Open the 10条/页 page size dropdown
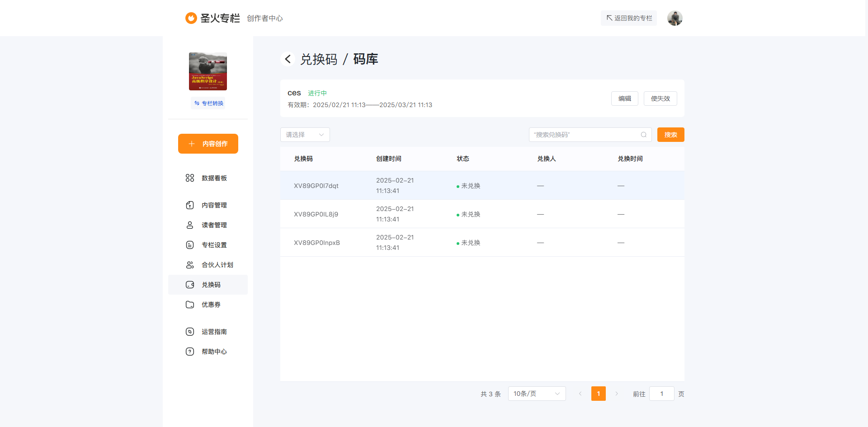This screenshot has width=868, height=427. coord(537,394)
